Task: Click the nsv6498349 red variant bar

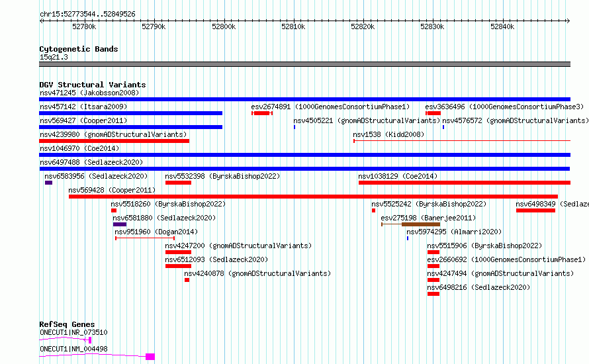Action: pyautogui.click(x=535, y=210)
